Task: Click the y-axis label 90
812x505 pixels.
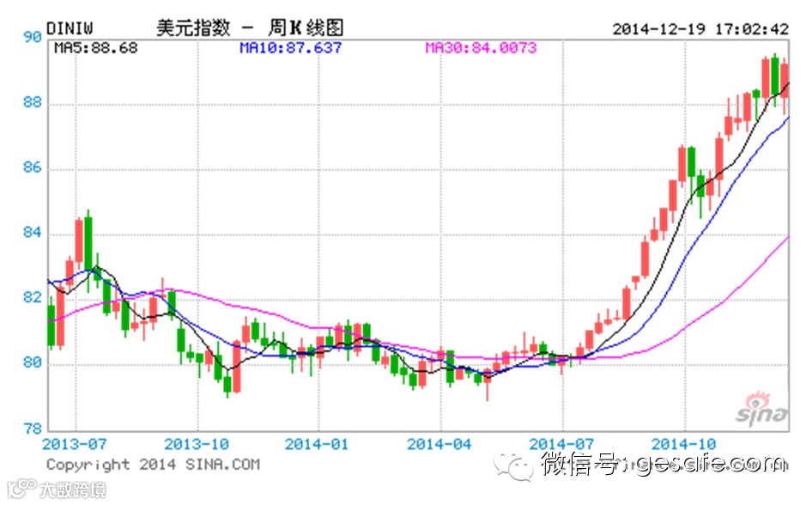Action: click(32, 37)
